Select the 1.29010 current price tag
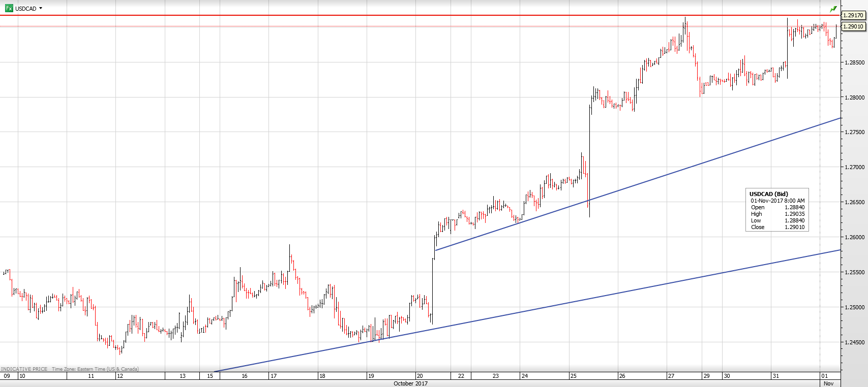 click(x=853, y=26)
